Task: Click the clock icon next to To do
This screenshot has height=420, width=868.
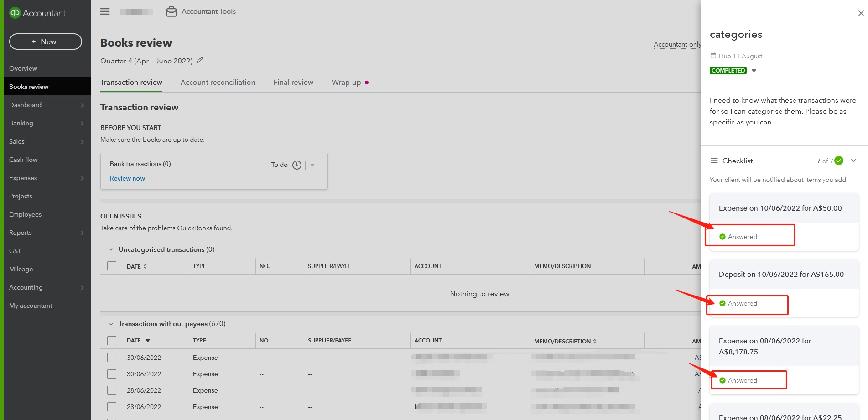Action: click(x=297, y=165)
